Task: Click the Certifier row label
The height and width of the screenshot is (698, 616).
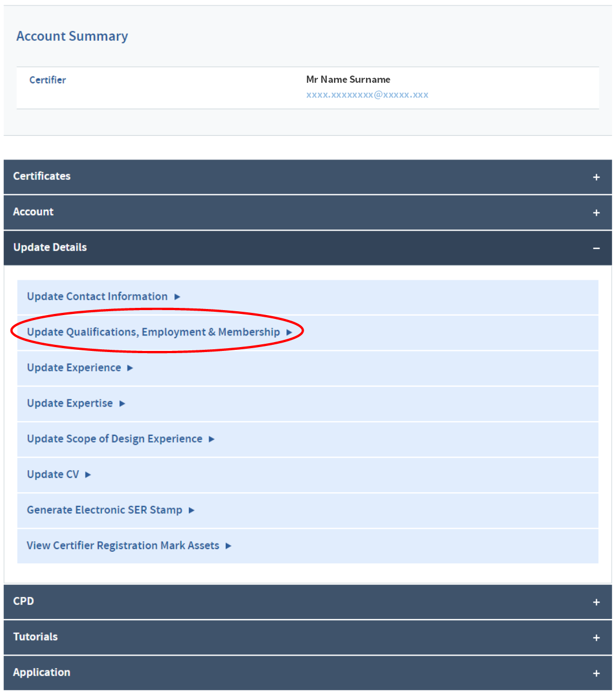Action: 47,80
